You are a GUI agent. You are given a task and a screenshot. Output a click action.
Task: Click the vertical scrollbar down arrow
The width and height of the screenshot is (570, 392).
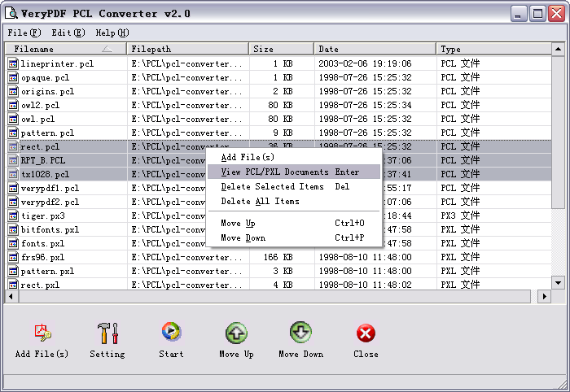(x=558, y=283)
